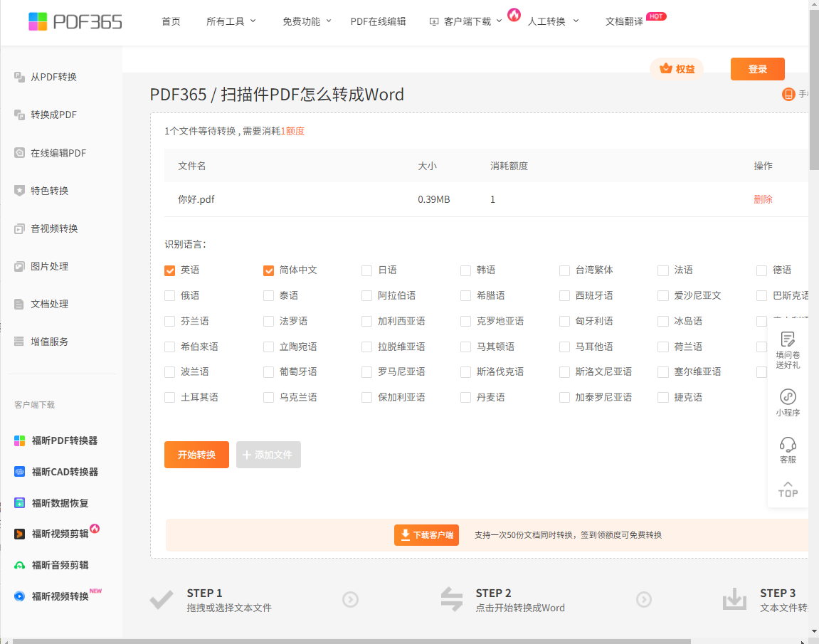Open the 免费功能 menu label

pos(302,21)
